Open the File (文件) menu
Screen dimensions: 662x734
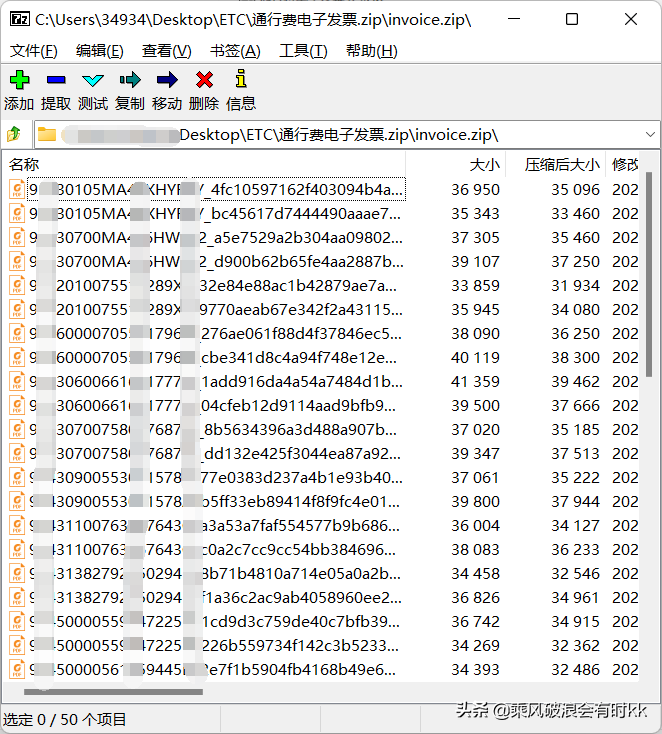[x=33, y=51]
